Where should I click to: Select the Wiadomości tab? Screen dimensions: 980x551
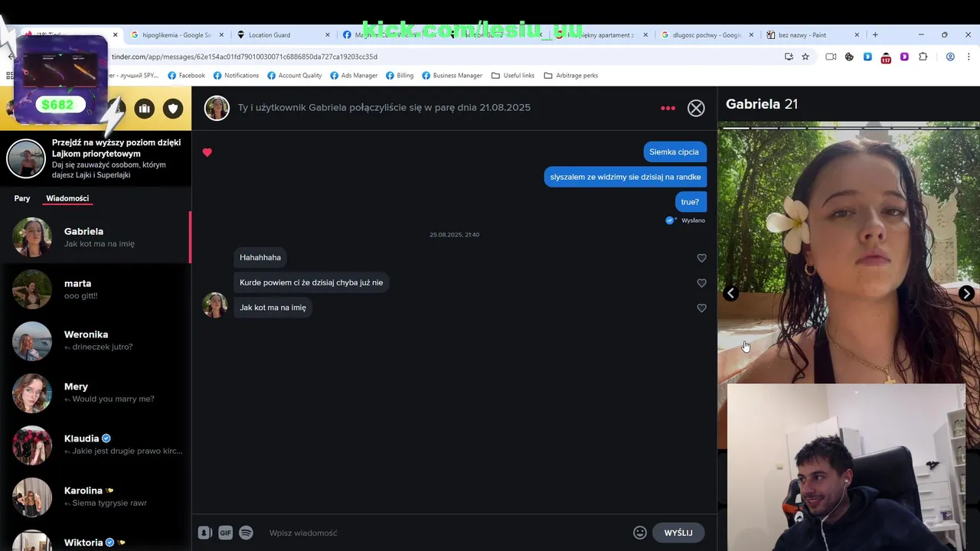pos(67,198)
